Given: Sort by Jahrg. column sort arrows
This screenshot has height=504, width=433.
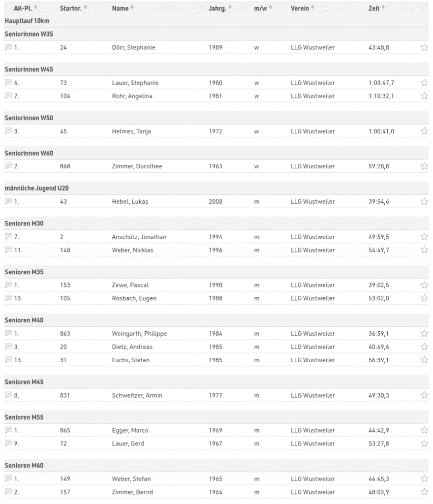Looking at the screenshot, I should pyautogui.click(x=230, y=8).
